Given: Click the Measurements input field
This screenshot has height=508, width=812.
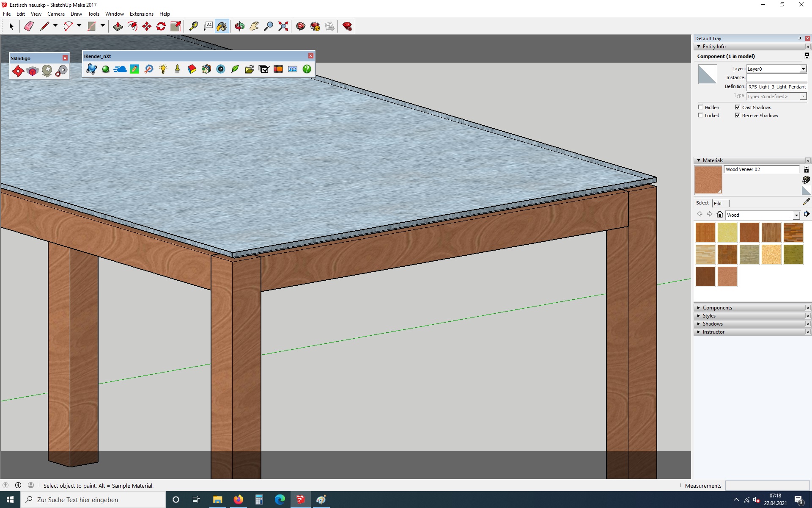Looking at the screenshot, I should coord(767,486).
